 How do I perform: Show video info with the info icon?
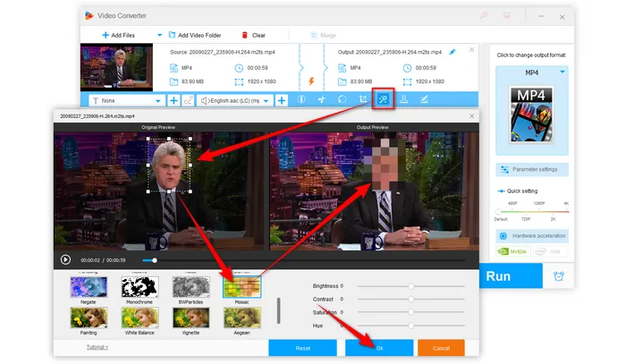point(301,99)
